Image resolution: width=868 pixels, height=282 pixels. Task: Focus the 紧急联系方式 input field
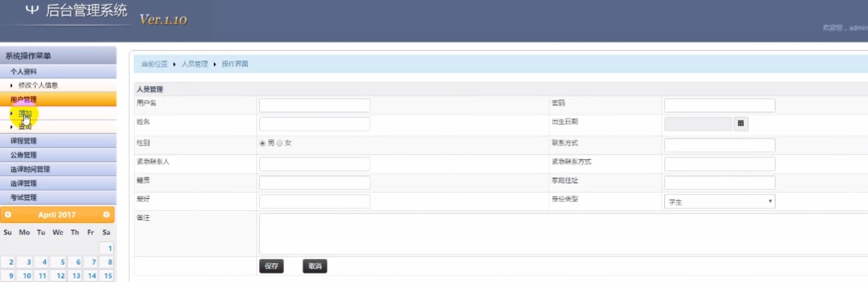click(720, 164)
